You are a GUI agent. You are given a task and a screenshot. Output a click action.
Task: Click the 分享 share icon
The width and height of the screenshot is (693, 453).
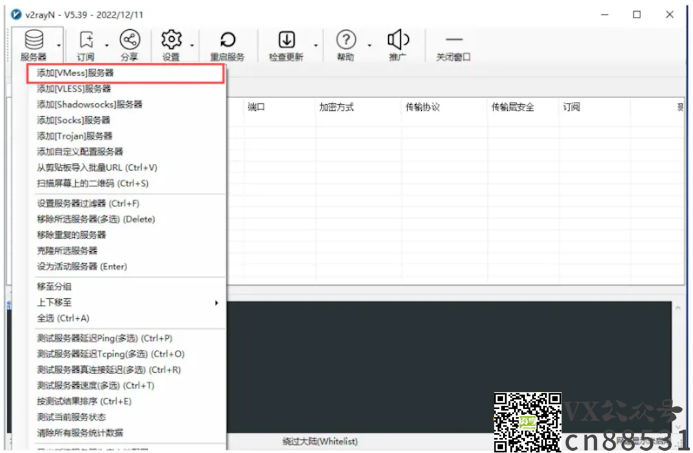pyautogui.click(x=129, y=40)
